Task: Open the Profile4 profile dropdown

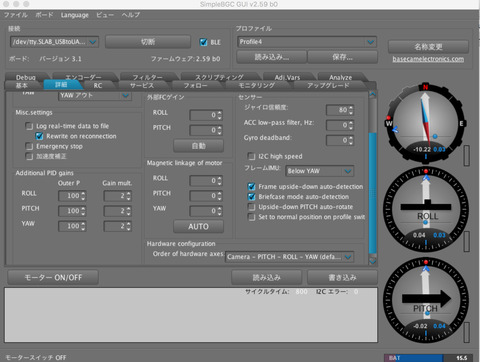Action: click(307, 42)
